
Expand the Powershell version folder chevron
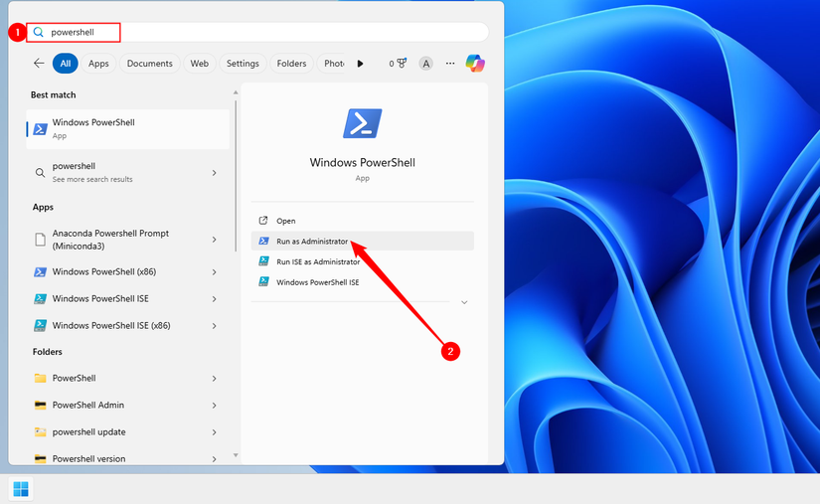[215, 458]
